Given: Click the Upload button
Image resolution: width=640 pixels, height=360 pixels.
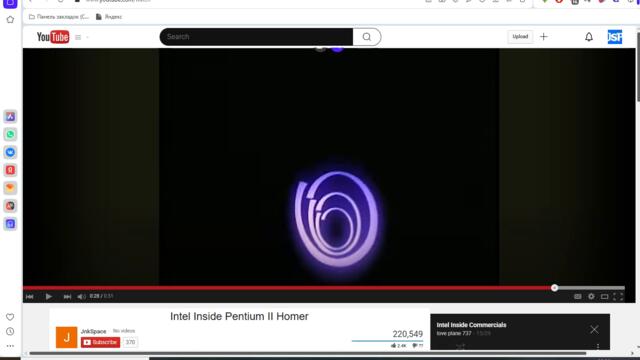Looking at the screenshot, I should click(520, 37).
